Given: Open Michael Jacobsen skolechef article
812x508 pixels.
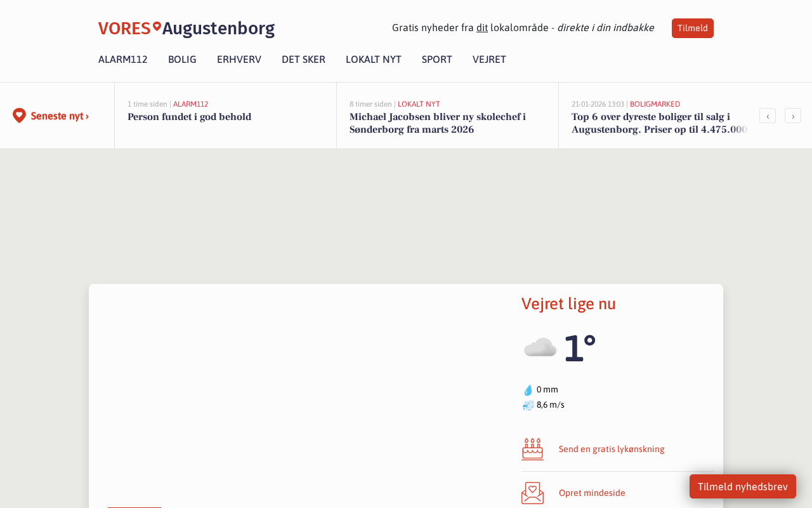Looking at the screenshot, I should coord(438,123).
